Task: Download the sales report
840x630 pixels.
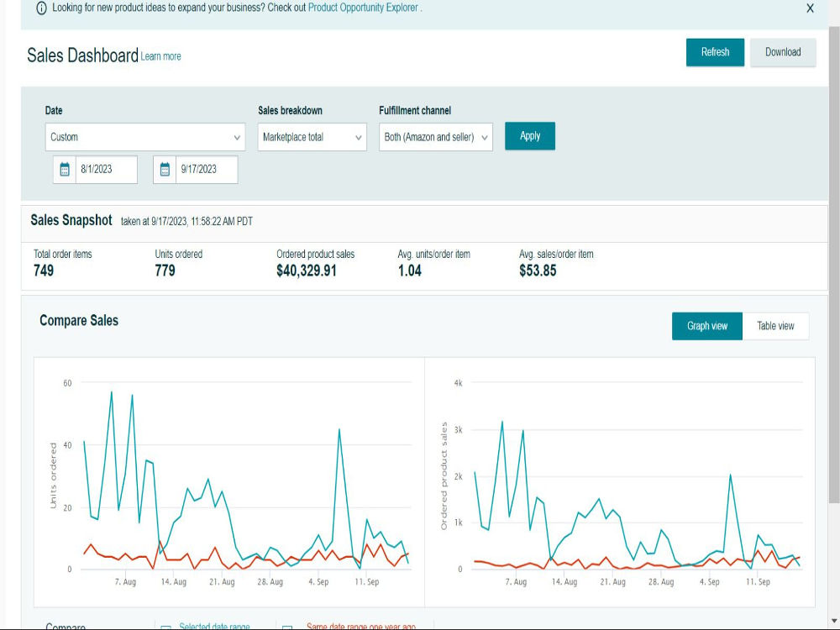Action: pyautogui.click(x=783, y=52)
